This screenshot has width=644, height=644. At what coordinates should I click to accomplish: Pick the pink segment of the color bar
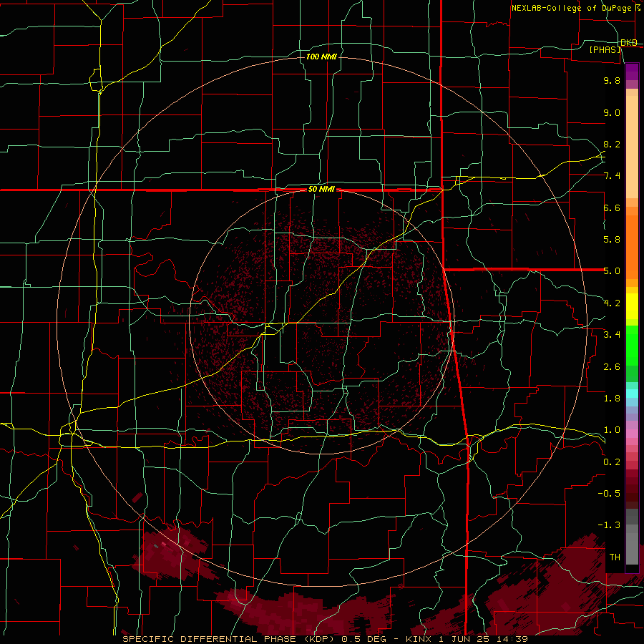coord(632,434)
